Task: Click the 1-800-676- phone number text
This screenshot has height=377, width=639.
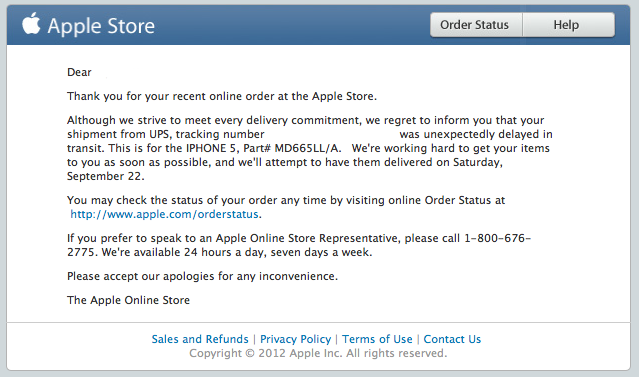Action: [x=498, y=238]
